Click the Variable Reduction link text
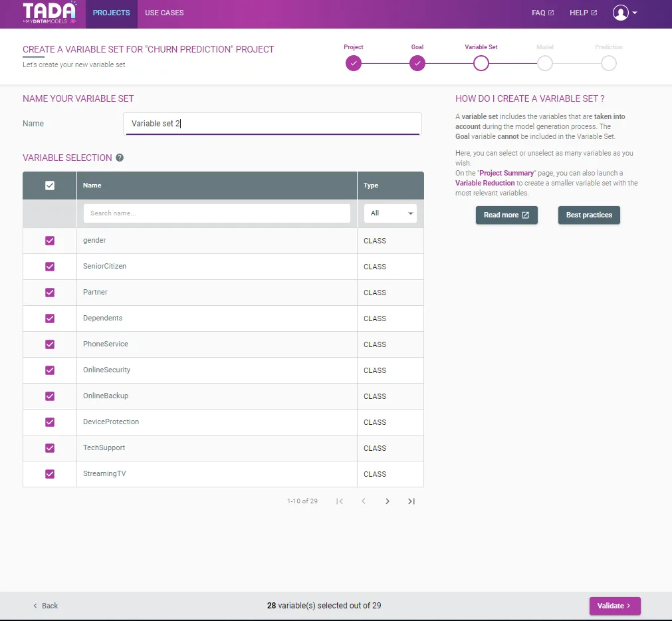 click(485, 183)
